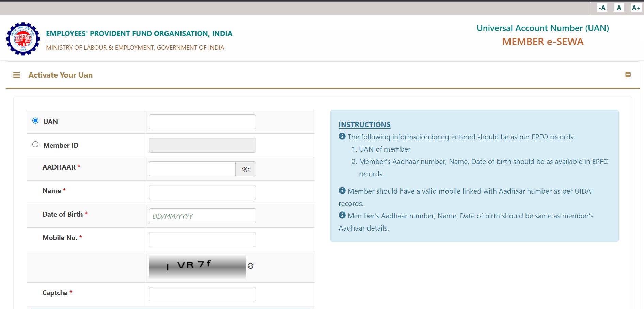Click the Captcha label text

tap(55, 293)
